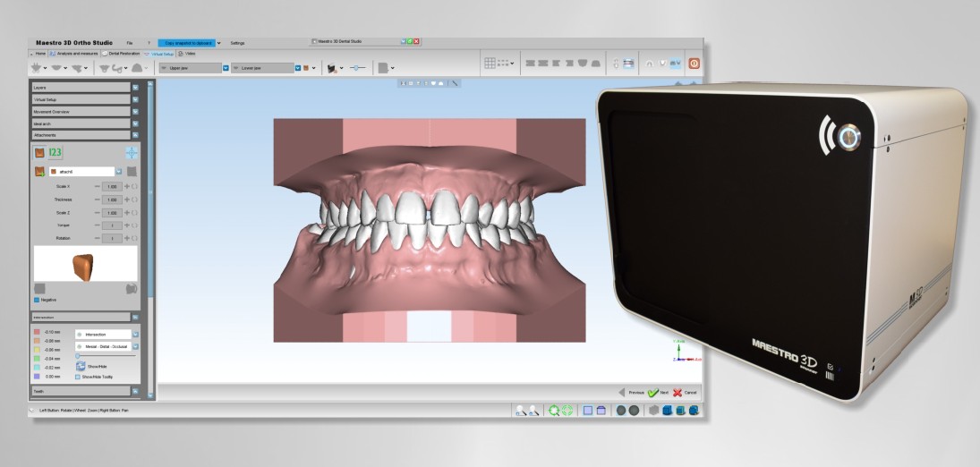Switch to the Virtual Setup tab
Screen dimensions: 980x467
pos(159,54)
